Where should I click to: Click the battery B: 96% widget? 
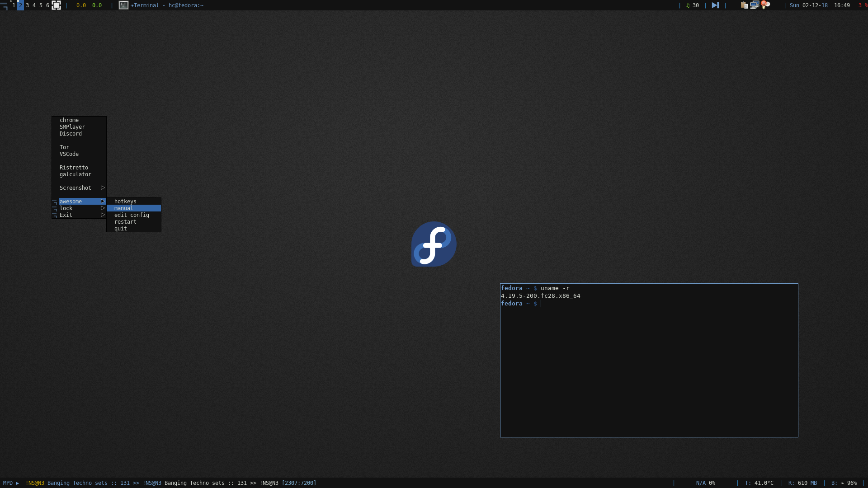coord(844,483)
